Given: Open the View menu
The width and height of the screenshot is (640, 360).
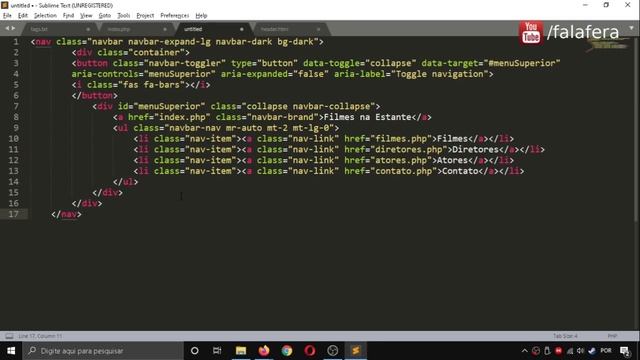Looking at the screenshot, I should pyautogui.click(x=86, y=16).
